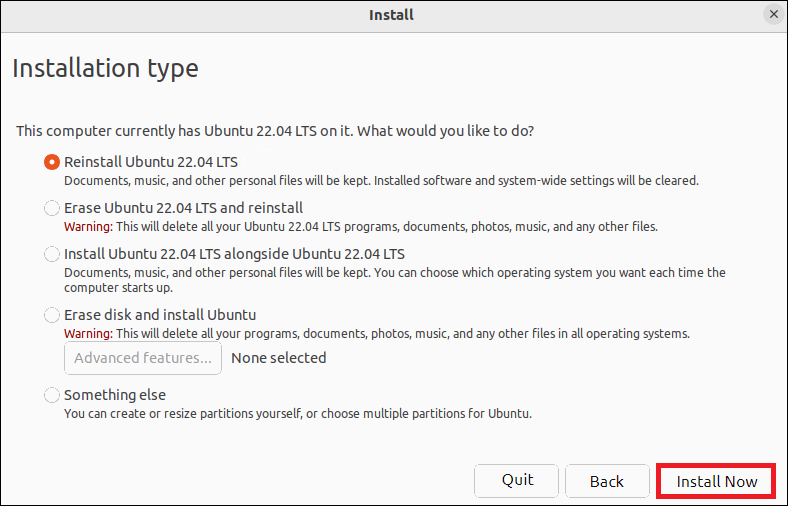The image size is (788, 506).
Task: Choose the Something else radio option
Action: (52, 395)
